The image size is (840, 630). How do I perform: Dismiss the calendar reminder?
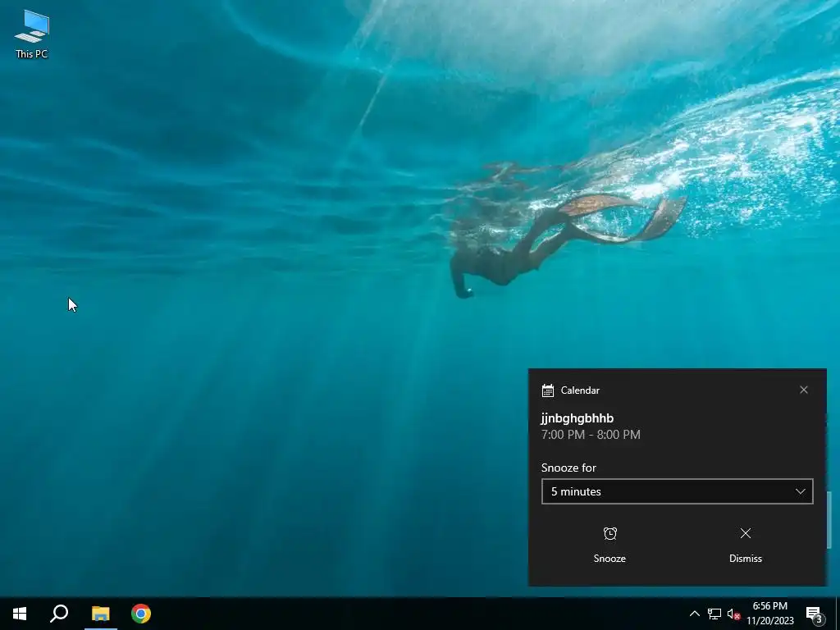pos(745,546)
